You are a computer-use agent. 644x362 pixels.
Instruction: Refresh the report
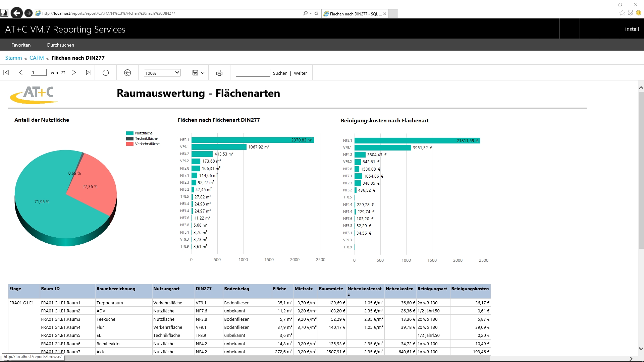pyautogui.click(x=106, y=73)
